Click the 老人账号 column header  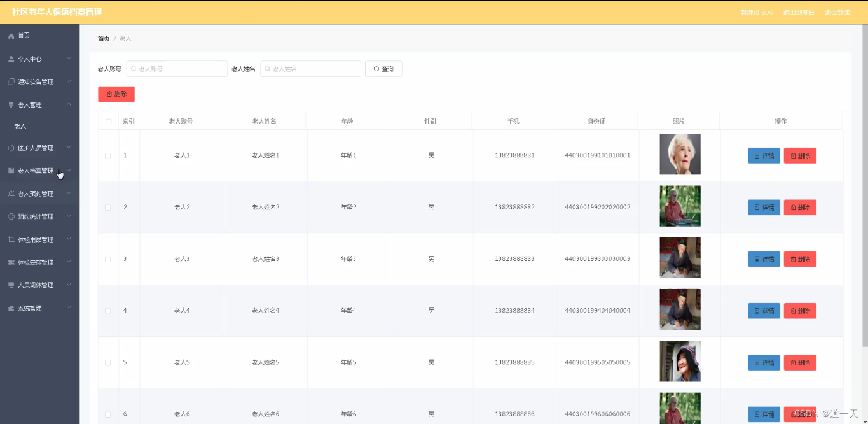point(181,122)
